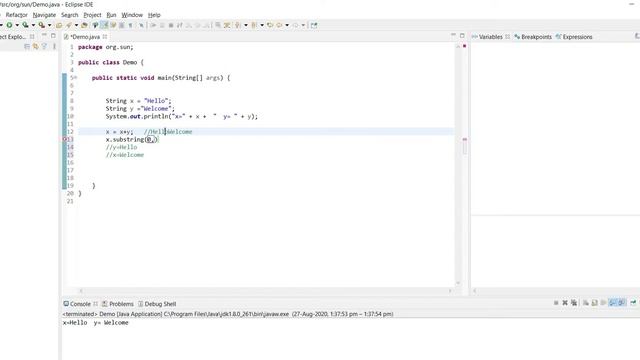Open the Run menu
This screenshot has height=360, width=640.
pyautogui.click(x=111, y=15)
